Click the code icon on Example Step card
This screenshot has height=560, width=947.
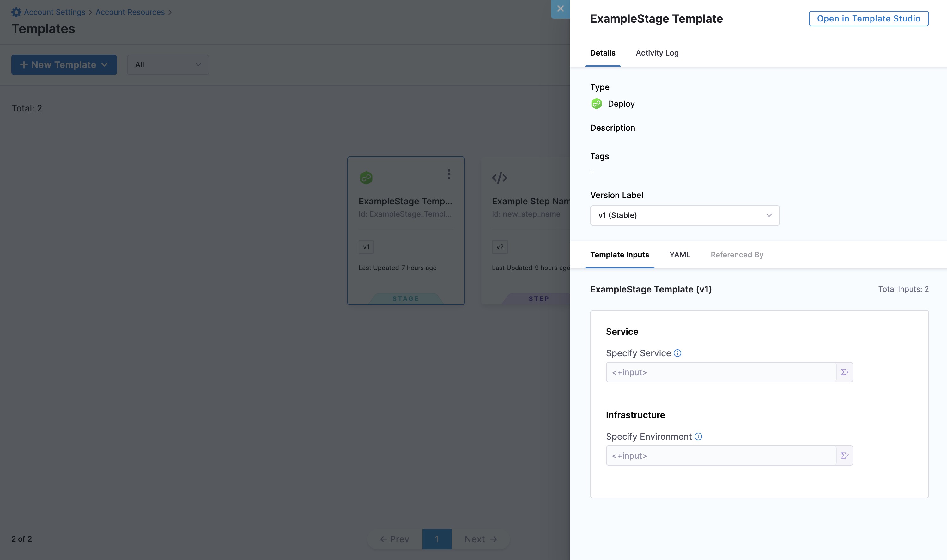pos(499,178)
